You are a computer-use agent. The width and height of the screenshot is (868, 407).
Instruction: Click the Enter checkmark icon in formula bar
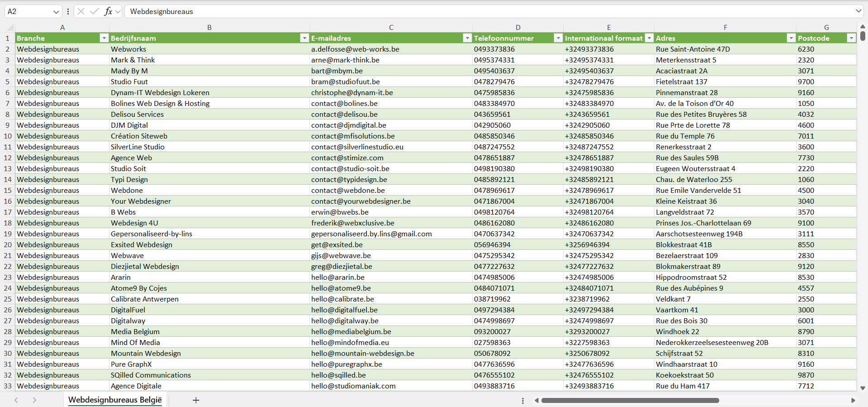click(x=95, y=11)
